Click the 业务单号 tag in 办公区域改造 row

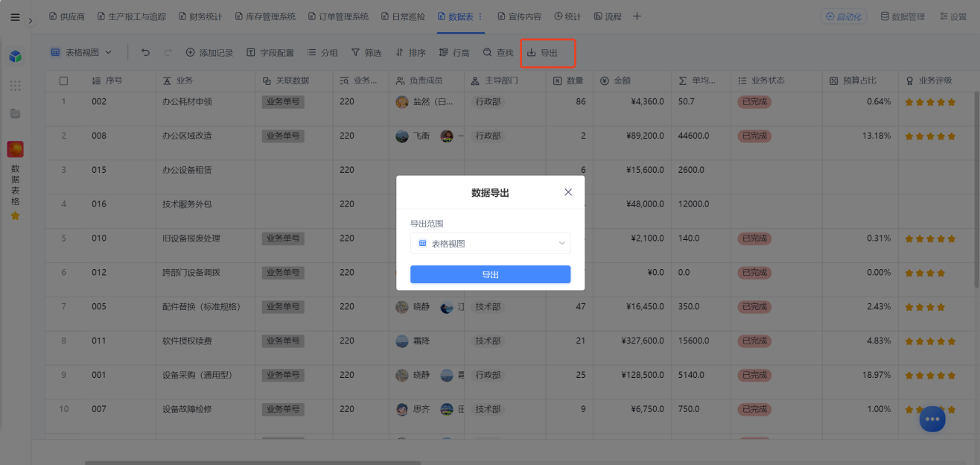pos(283,136)
